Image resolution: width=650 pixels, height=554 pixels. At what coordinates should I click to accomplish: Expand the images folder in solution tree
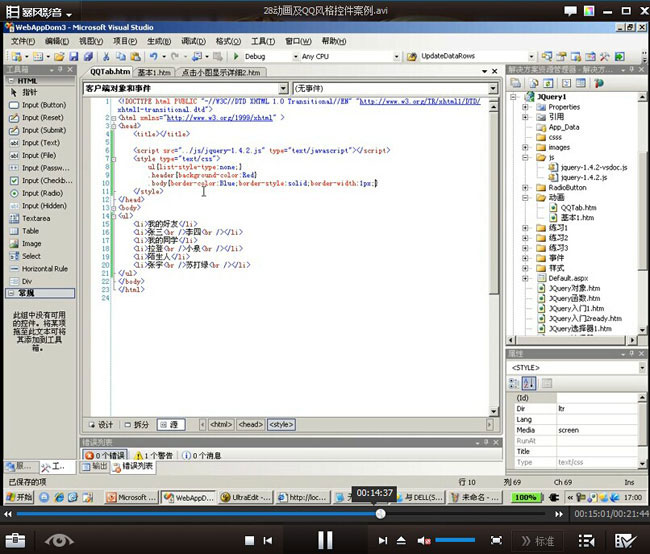coord(525,147)
